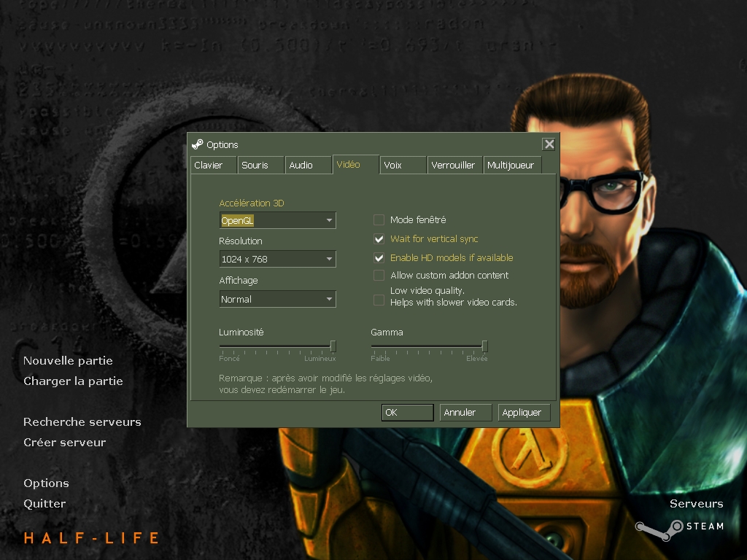Image resolution: width=747 pixels, height=560 pixels.
Task: Click the Gamma slider handle
Action: pyautogui.click(x=484, y=346)
